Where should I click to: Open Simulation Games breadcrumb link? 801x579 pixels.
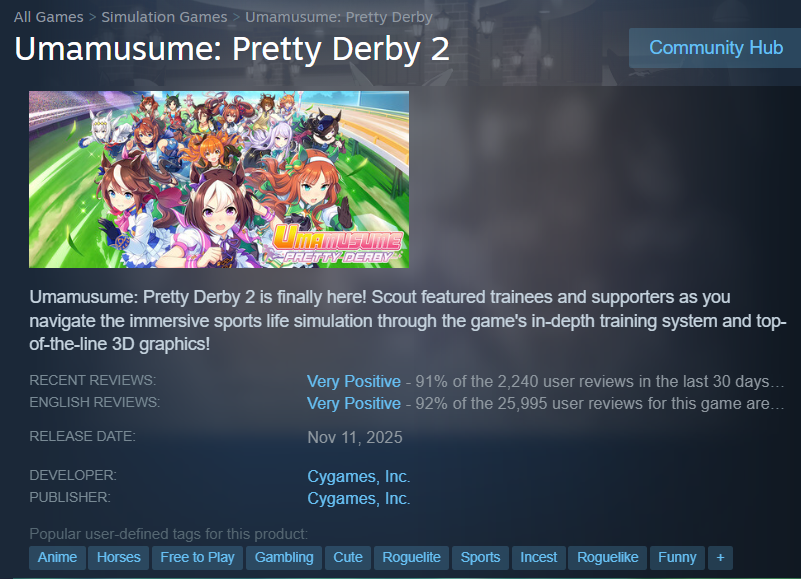pyautogui.click(x=164, y=17)
